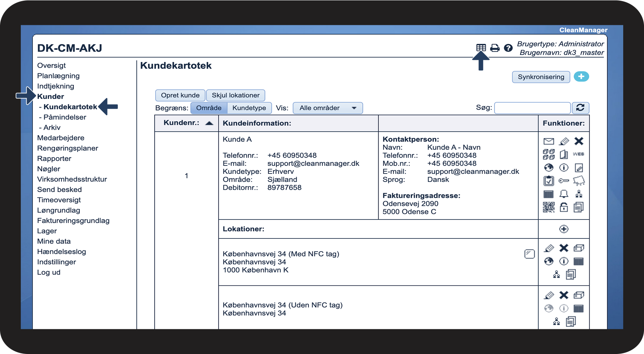644x354 pixels.
Task: Click the print icon in the header
Action: 495,48
